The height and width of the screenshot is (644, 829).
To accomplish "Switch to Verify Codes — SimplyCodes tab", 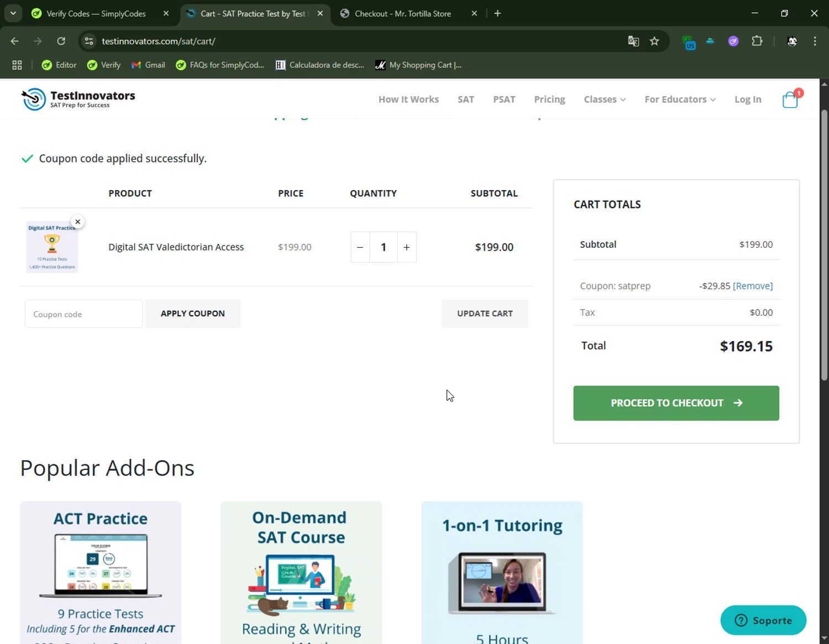I will [96, 14].
